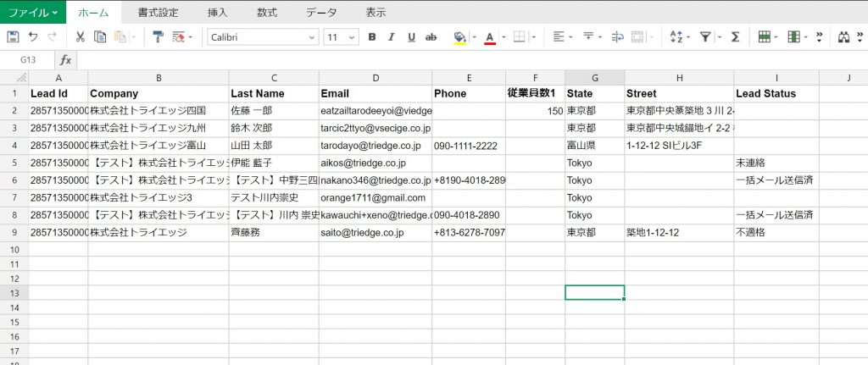This screenshot has height=365, width=868.
Task: Select the cell with 株式会社トライエッジ富山
Action: [159, 146]
